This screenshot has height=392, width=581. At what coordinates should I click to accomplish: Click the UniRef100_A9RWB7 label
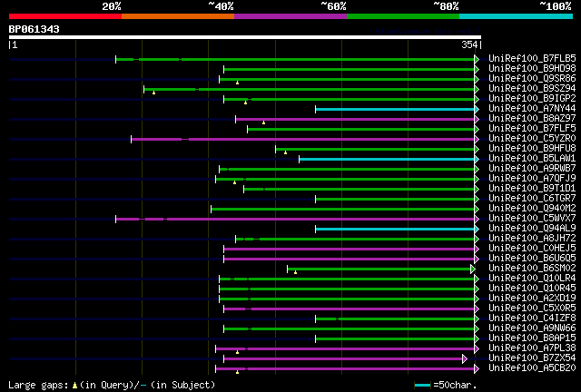click(x=532, y=169)
